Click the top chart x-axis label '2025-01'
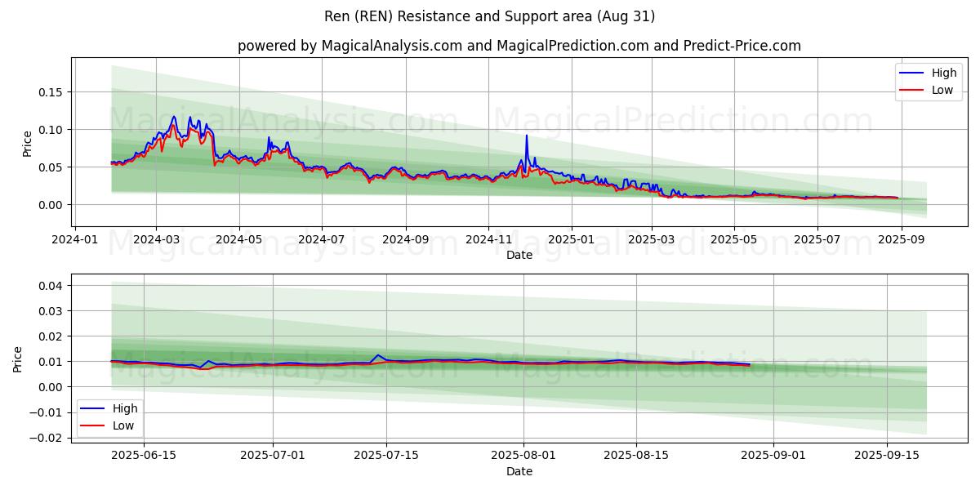Viewport: 980px width, 490px height. point(572,240)
